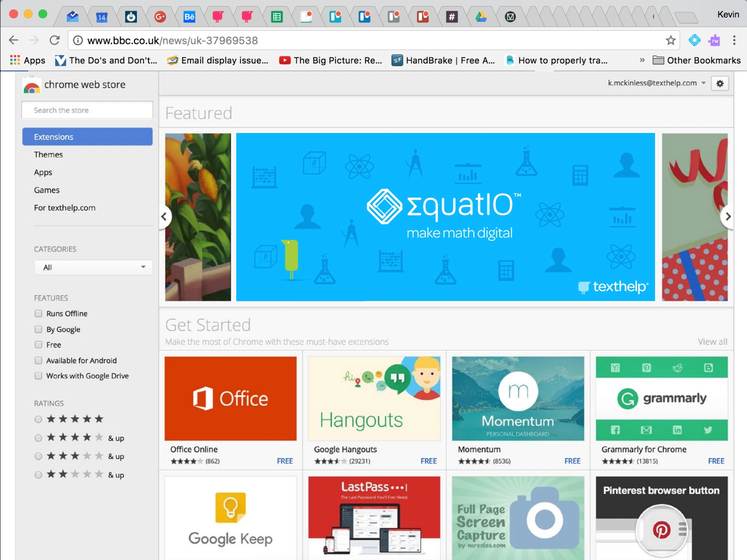
Task: Select Apps in the store sidebar
Action: [x=43, y=172]
